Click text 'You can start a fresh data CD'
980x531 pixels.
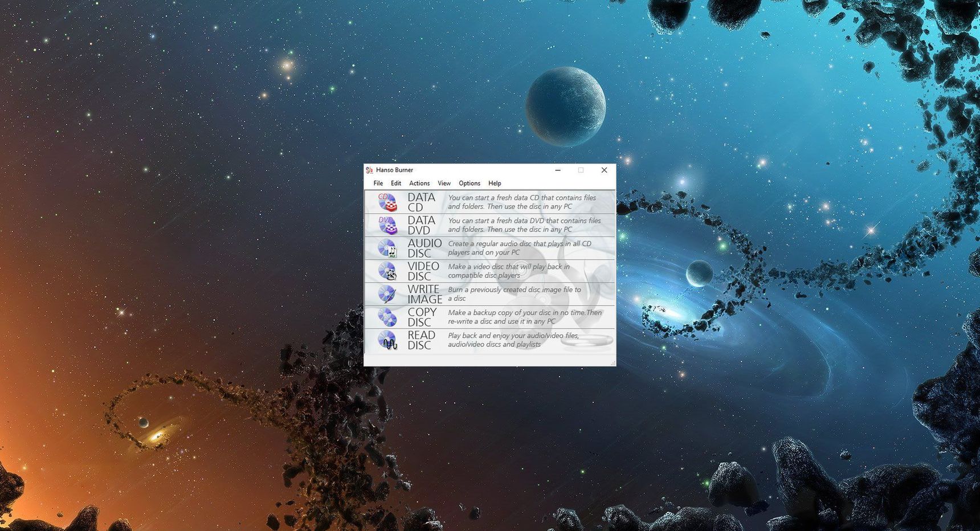coord(493,198)
